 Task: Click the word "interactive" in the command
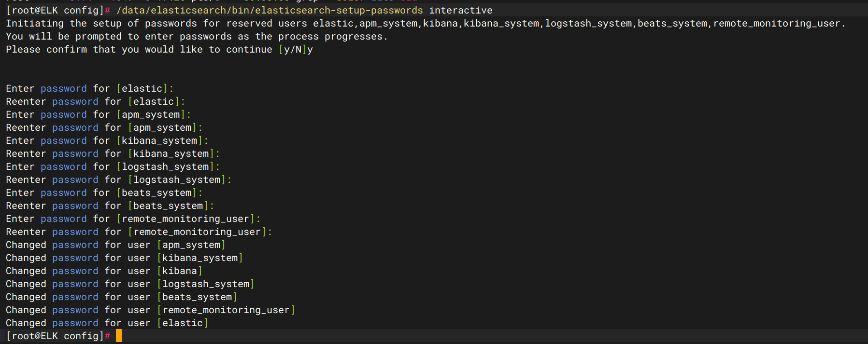point(460,10)
